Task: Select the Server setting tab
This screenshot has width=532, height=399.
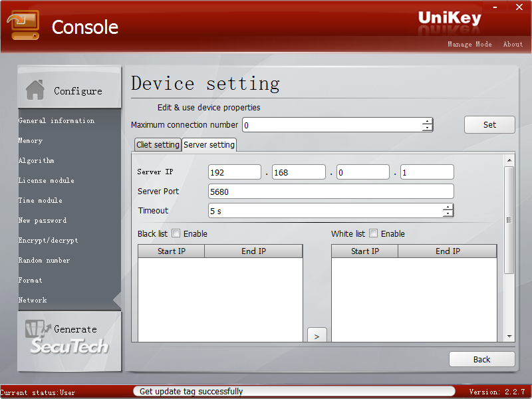Action: click(x=209, y=144)
